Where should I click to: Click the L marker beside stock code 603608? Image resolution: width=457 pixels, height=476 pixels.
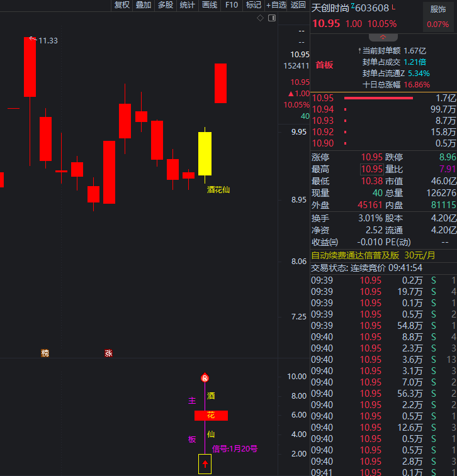click(x=394, y=8)
